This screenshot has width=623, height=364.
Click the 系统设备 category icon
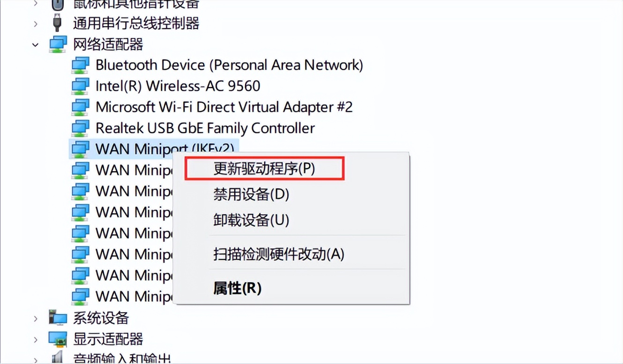(57, 317)
